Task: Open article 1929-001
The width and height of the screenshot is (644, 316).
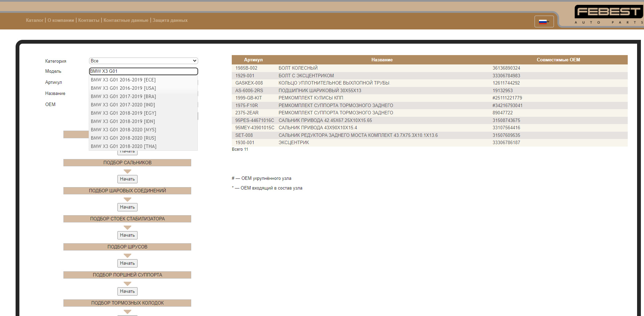Action: tap(245, 76)
